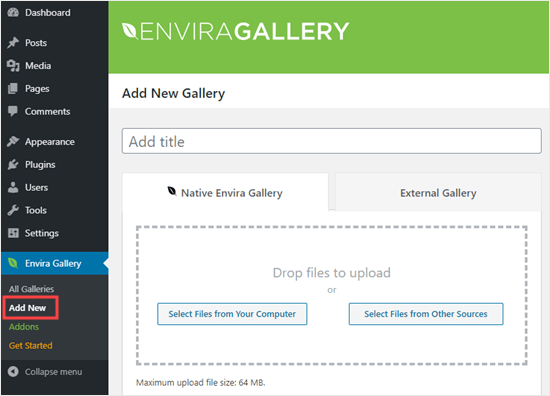The width and height of the screenshot is (550, 396).
Task: Click the Plugins plug icon
Action: point(13,165)
